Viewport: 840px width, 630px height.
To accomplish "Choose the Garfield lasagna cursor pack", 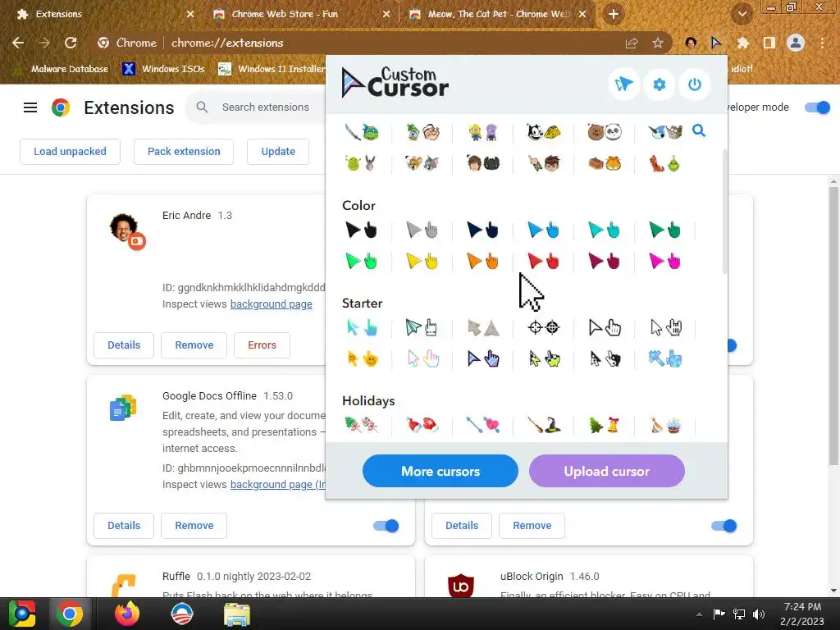I will coord(605,163).
